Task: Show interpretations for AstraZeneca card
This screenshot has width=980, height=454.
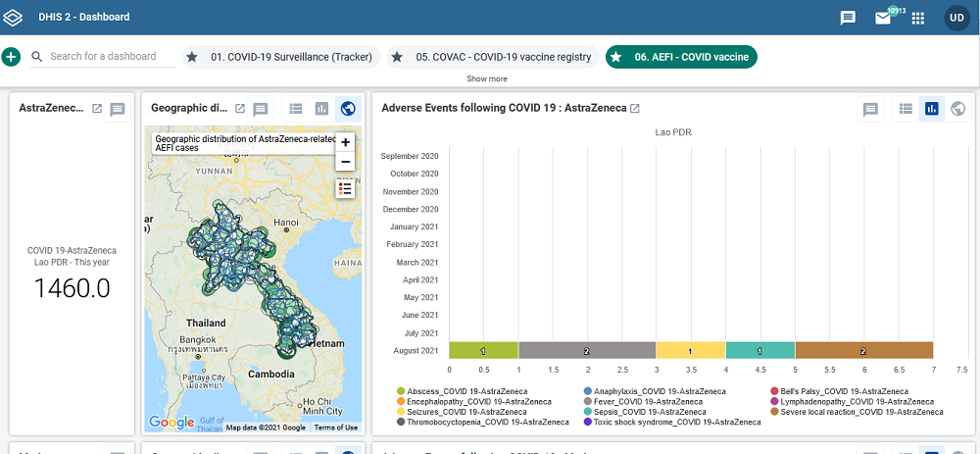Action: pyautogui.click(x=118, y=110)
